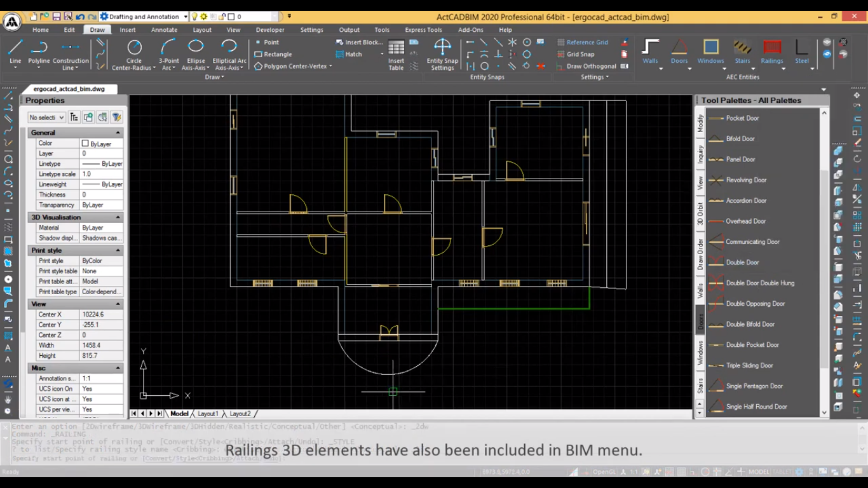Image resolution: width=868 pixels, height=488 pixels.
Task: Click the Transparency ByLayer value
Action: point(102,205)
